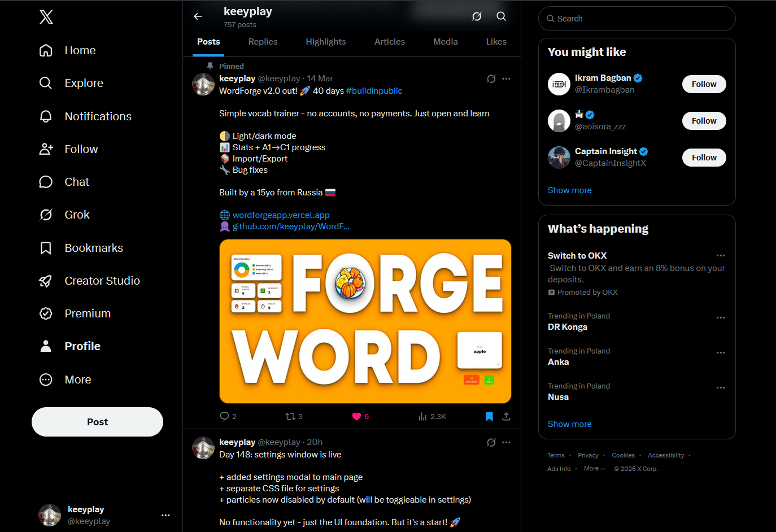Viewport: 776px width, 532px height.
Task: Follow the @aoisora_zzz account
Action: tap(704, 121)
